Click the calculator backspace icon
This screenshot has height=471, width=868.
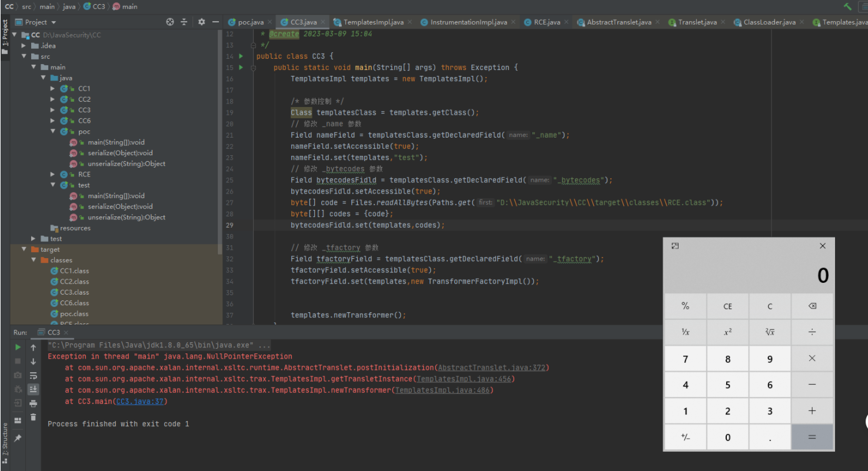point(812,306)
